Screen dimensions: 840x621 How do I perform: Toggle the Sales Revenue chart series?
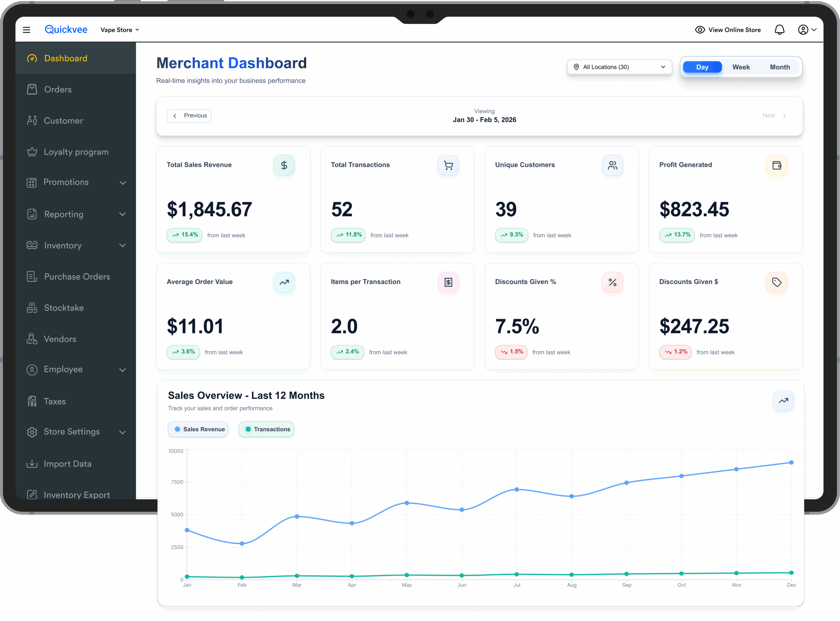tap(198, 429)
